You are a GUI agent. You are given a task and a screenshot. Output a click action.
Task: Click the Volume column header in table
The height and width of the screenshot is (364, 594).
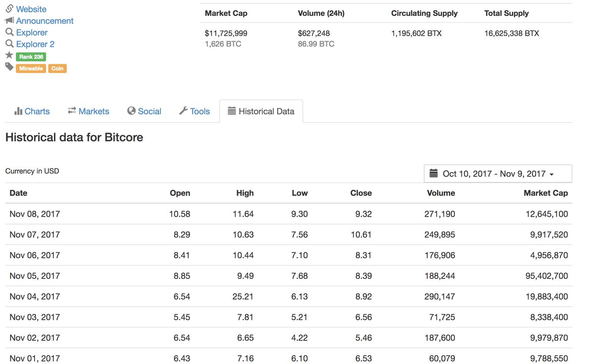click(x=441, y=193)
